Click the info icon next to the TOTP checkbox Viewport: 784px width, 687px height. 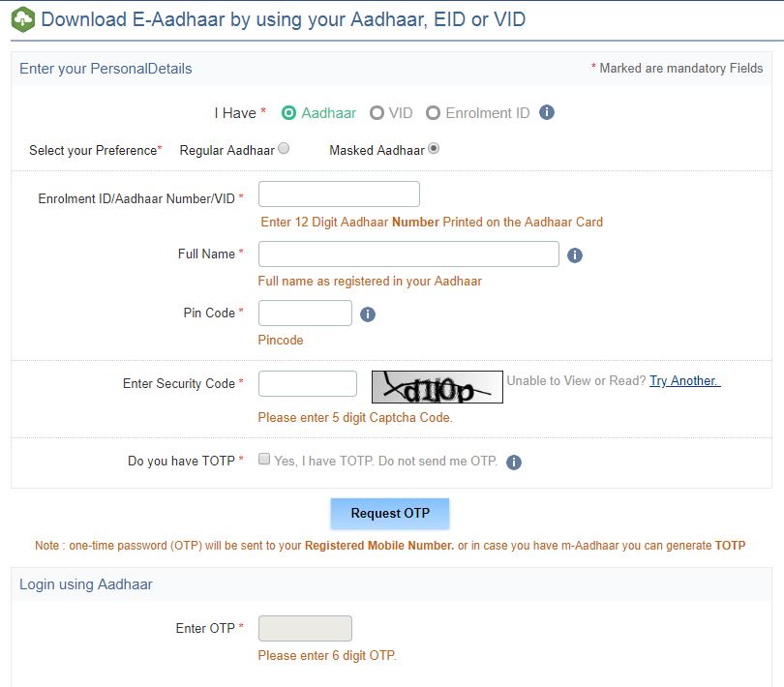coord(514,462)
